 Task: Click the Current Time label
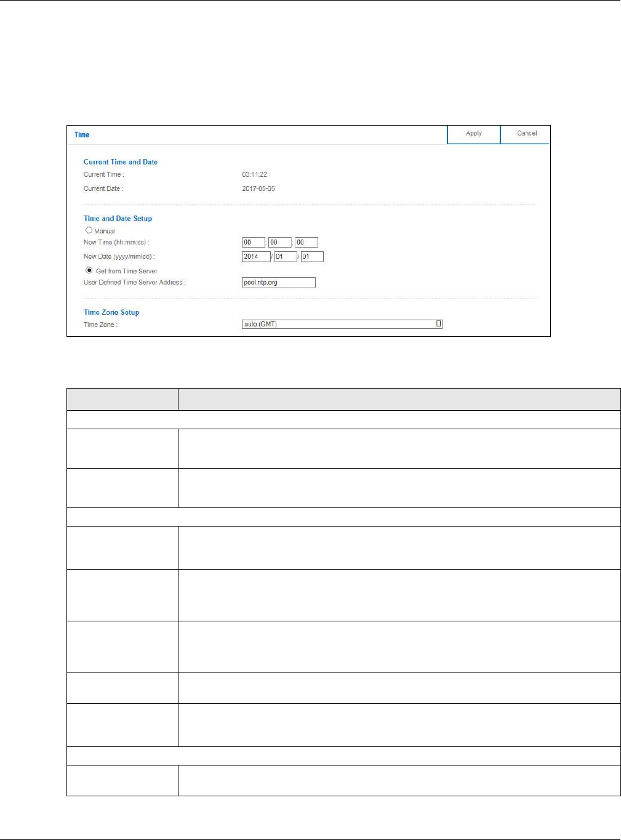point(104,175)
